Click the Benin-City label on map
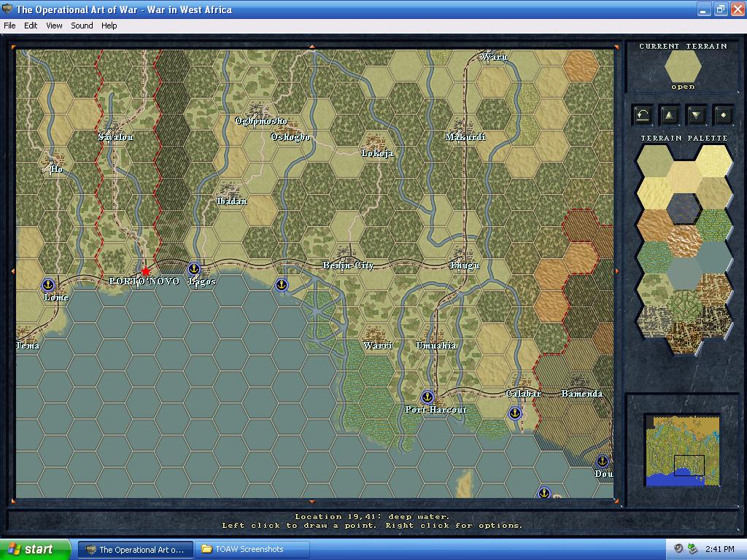Viewport: 747px width, 560px height. coord(348,265)
